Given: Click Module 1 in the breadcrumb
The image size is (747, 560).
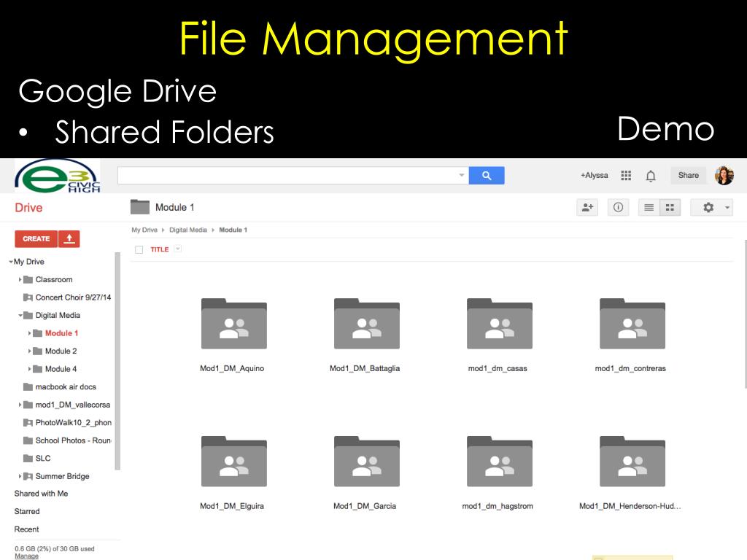Looking at the screenshot, I should click(x=233, y=230).
